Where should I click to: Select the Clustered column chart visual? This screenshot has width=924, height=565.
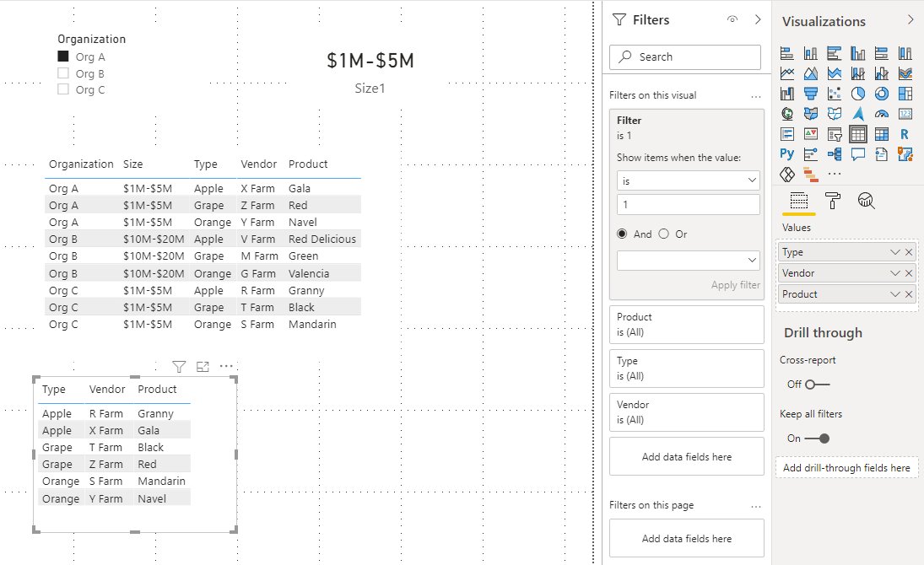pos(858,54)
